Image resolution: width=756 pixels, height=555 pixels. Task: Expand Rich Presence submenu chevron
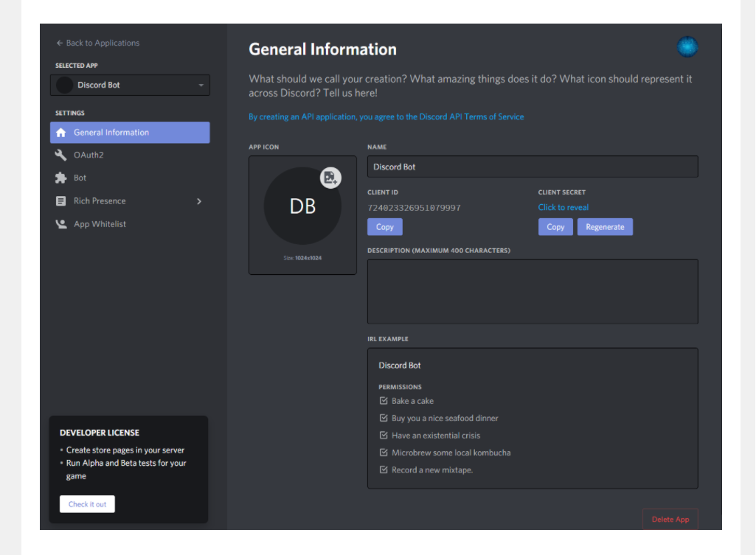point(198,201)
